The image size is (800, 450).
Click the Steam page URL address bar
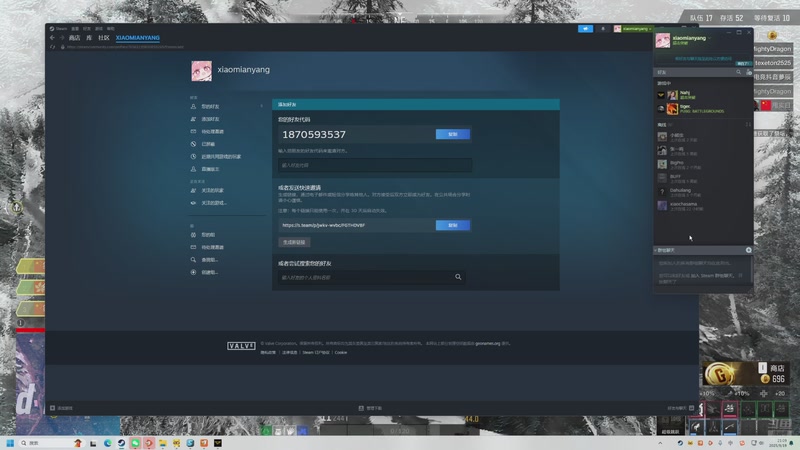tap(125, 47)
